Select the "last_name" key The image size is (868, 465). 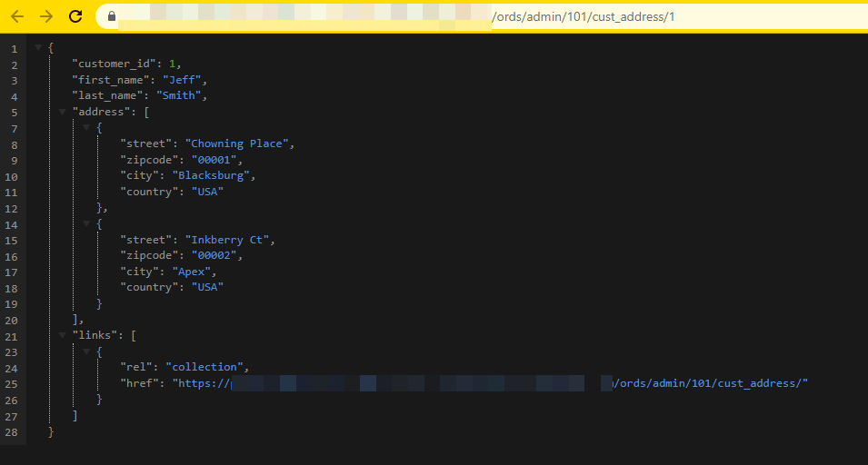(108, 95)
